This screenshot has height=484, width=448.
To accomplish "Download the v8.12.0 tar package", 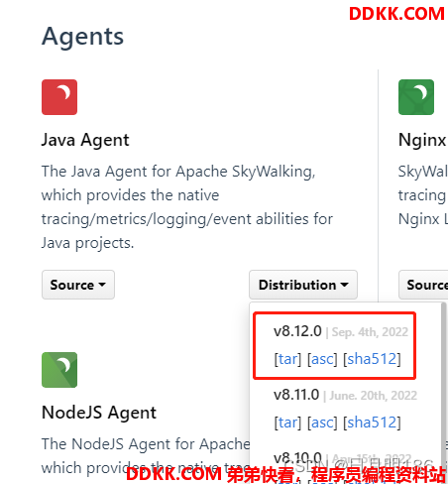I will click(x=287, y=359).
